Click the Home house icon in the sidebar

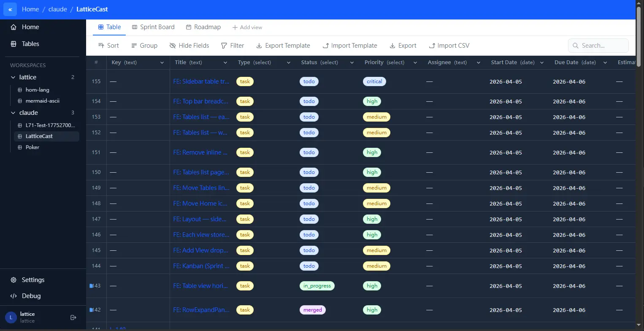pyautogui.click(x=14, y=27)
